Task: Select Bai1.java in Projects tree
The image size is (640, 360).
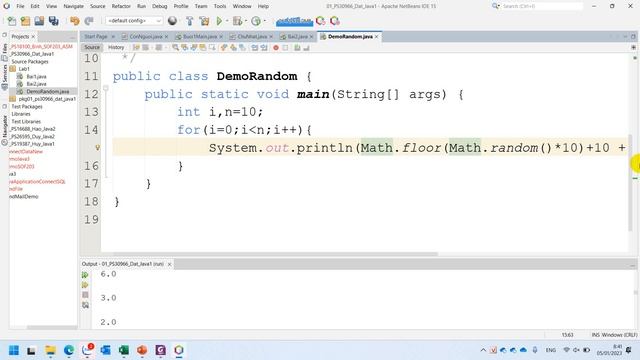Action: pos(36,76)
